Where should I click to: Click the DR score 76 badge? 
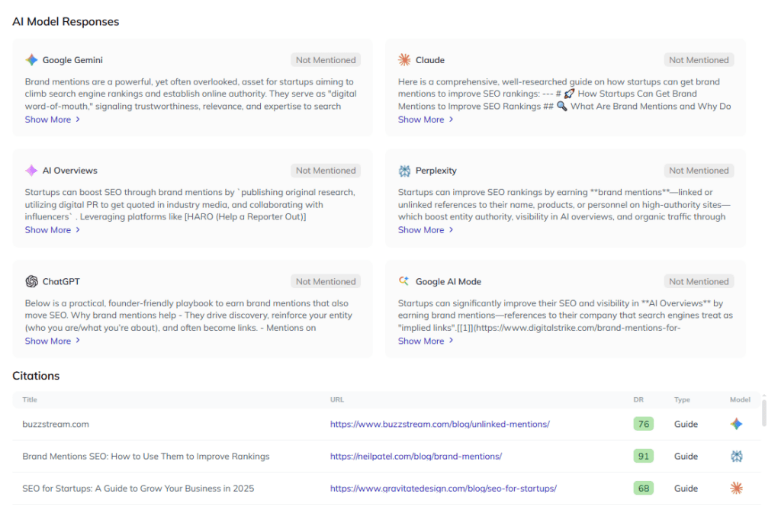[643, 424]
